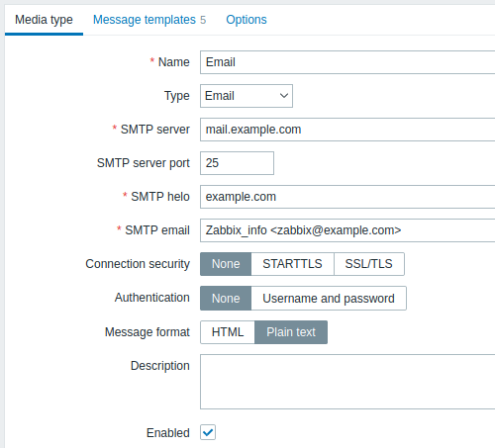Click into the SMTP server field
Screen dimensions: 495x448
point(347,130)
